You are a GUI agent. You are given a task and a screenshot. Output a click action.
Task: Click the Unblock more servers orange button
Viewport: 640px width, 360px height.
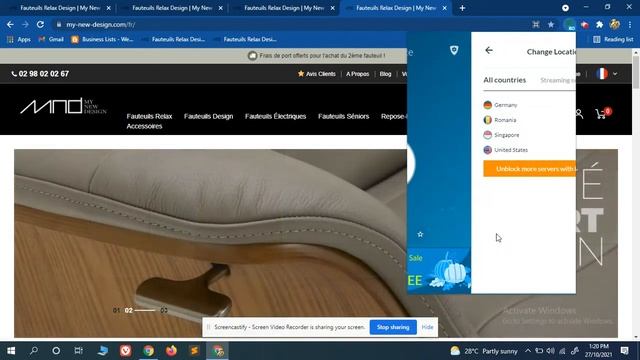click(x=529, y=169)
